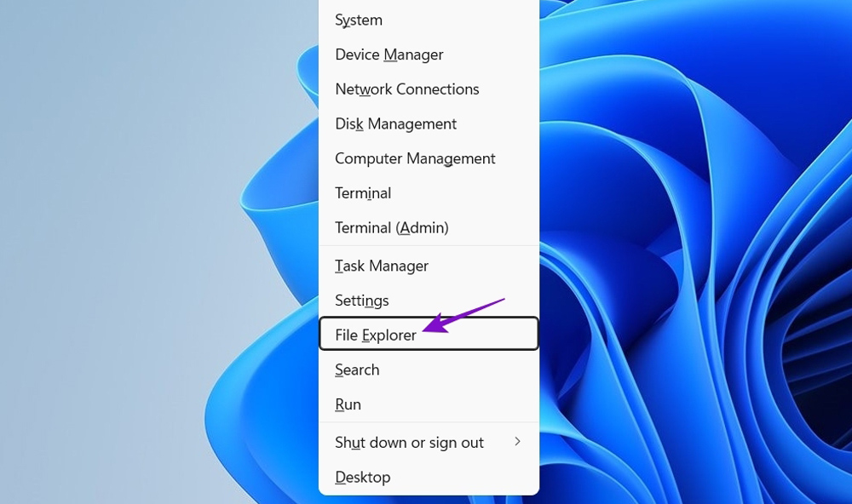Launch Terminal (non-admin)

coord(363,193)
